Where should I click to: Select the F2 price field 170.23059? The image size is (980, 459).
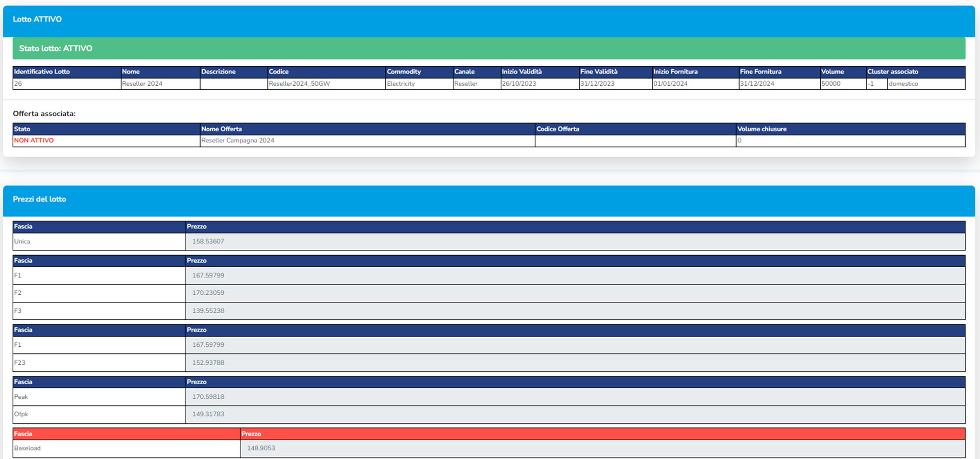point(575,293)
